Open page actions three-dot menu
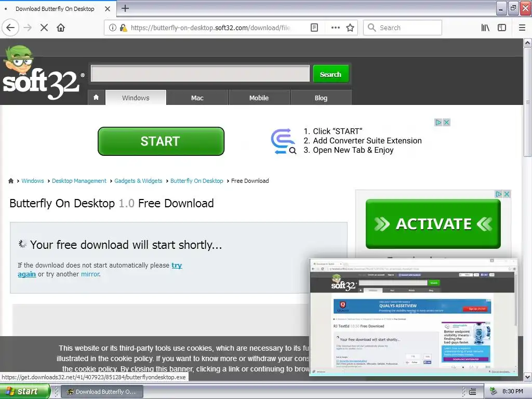This screenshot has height=399, width=532. click(x=335, y=28)
